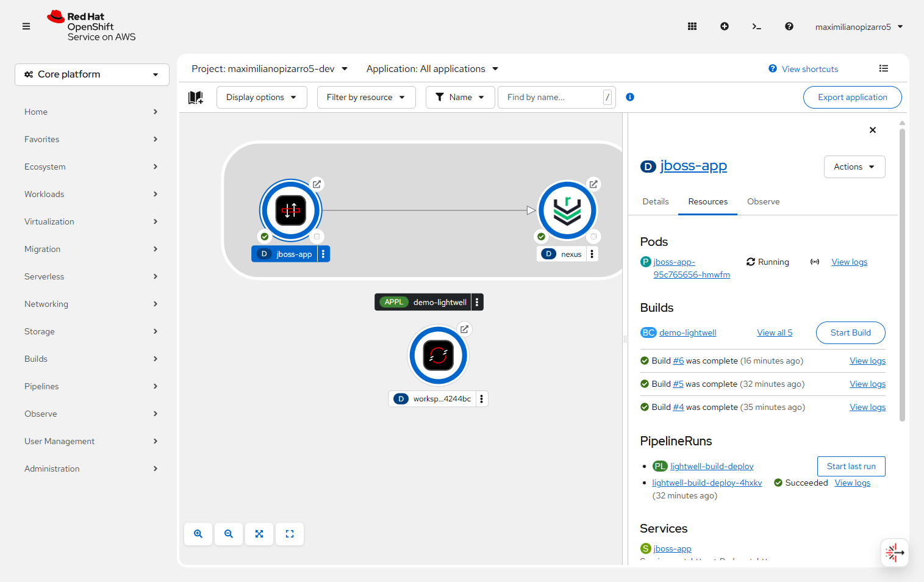924x582 pixels.
Task: Click the View all 5 builds link
Action: point(775,332)
